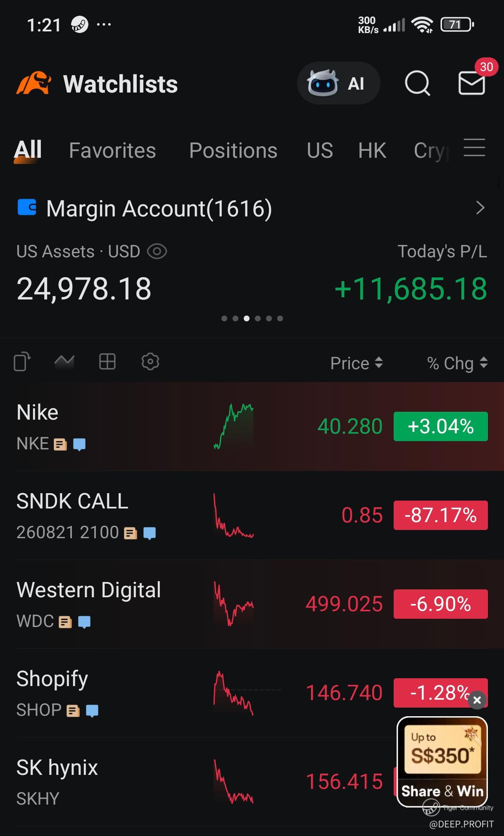This screenshot has width=504, height=836.
Task: Open the messages envelope inbox
Action: click(x=471, y=83)
